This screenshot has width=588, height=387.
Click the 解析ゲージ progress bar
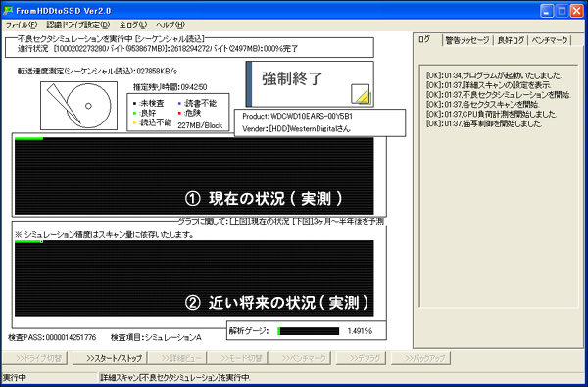309,331
